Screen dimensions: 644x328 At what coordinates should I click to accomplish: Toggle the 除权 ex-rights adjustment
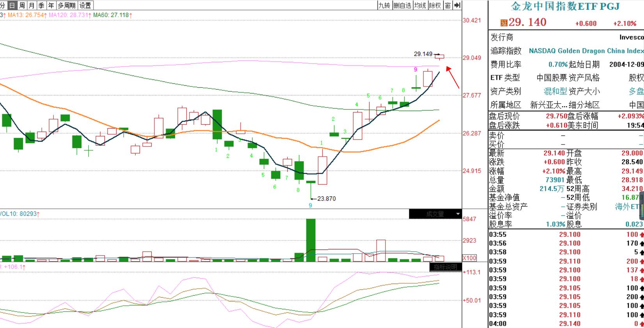tap(435, 5)
